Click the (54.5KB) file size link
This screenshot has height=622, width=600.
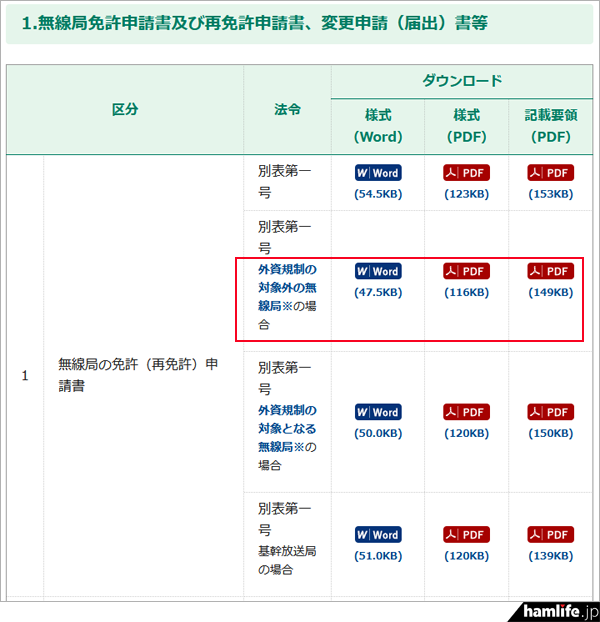coord(377,194)
